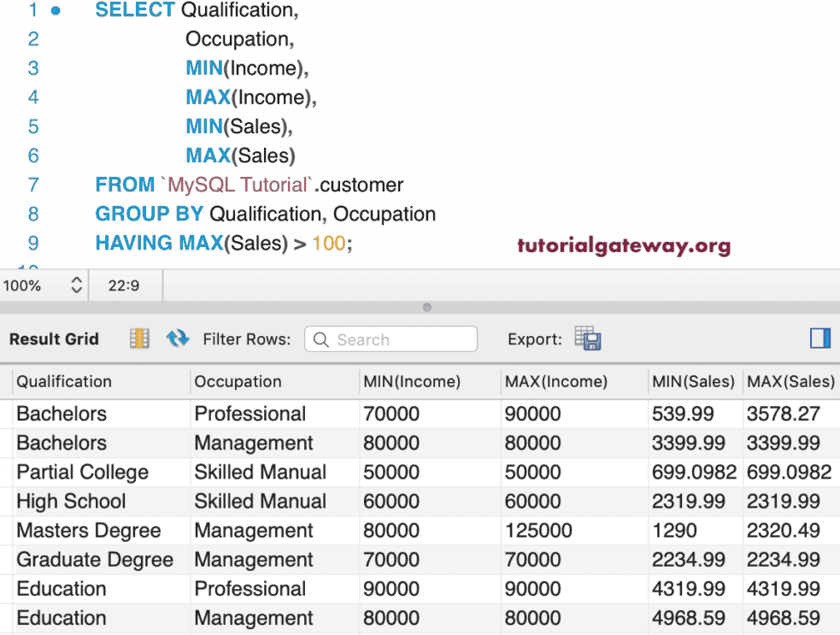840x635 pixels.
Task: Click the splitter handle above the result grid
Action: [426, 308]
